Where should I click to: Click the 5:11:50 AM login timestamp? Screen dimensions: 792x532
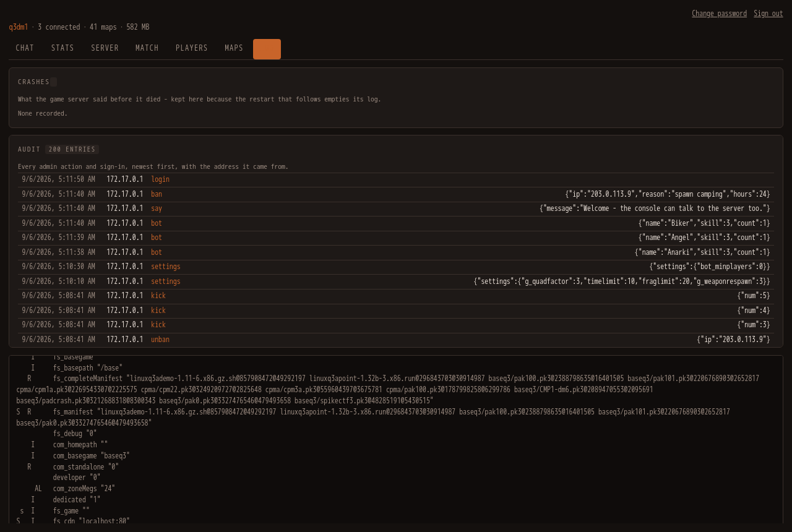click(x=59, y=179)
